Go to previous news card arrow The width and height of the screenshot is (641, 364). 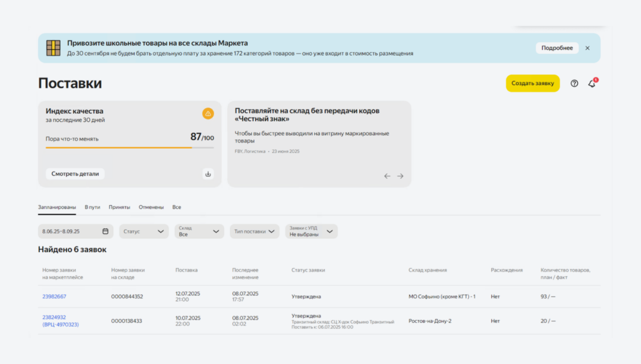point(387,176)
